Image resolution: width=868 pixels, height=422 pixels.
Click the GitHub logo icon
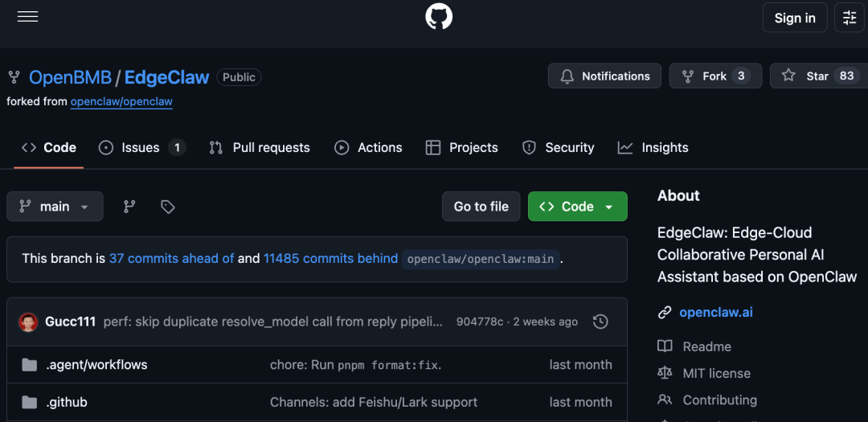point(439,17)
